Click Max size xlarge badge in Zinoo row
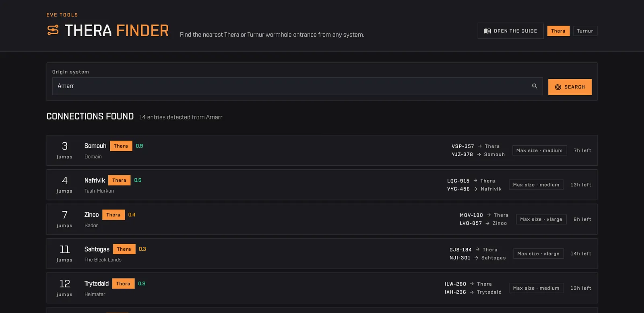 pos(541,219)
